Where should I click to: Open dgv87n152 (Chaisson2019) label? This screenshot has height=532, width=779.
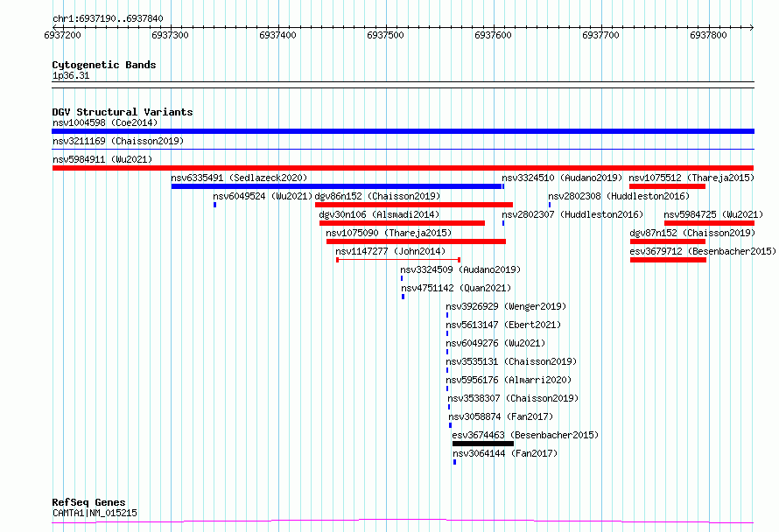click(692, 233)
